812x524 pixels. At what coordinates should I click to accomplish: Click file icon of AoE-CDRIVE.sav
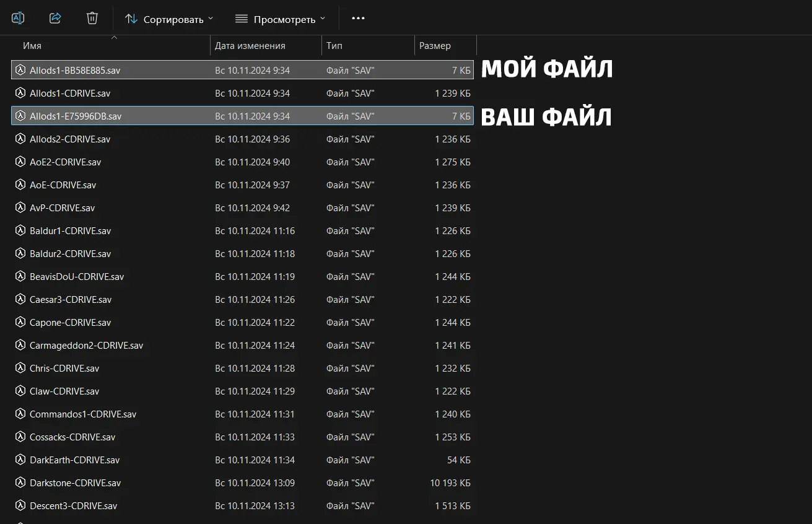(x=20, y=185)
